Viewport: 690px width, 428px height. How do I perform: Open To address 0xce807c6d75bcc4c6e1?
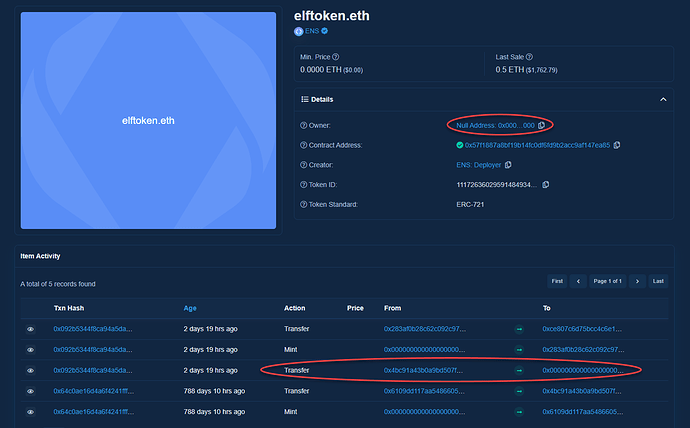coord(582,329)
